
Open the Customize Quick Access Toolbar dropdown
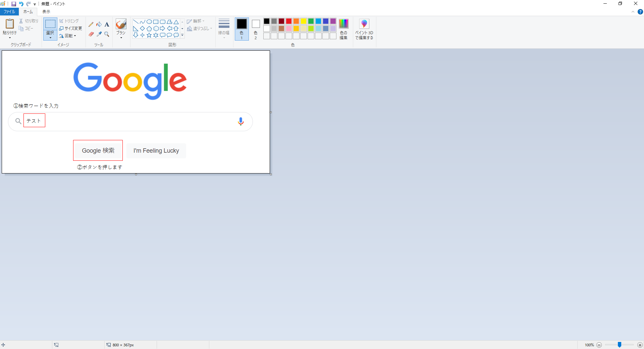click(x=35, y=4)
